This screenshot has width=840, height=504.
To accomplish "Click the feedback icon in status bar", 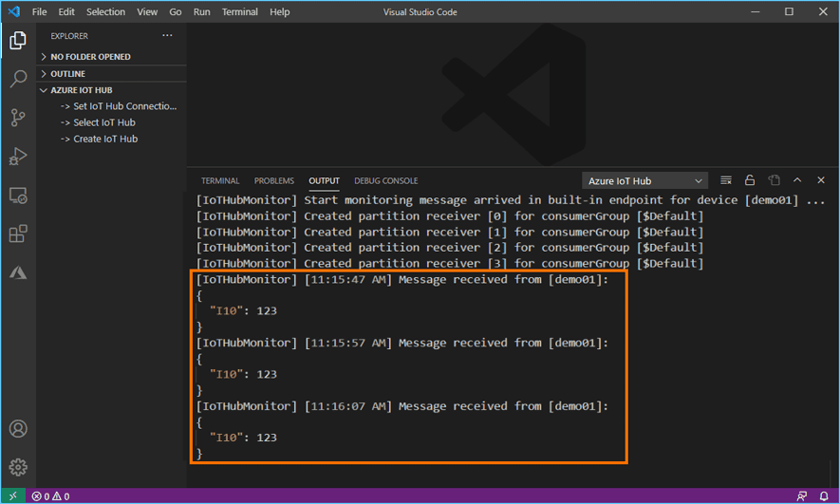I will [802, 496].
